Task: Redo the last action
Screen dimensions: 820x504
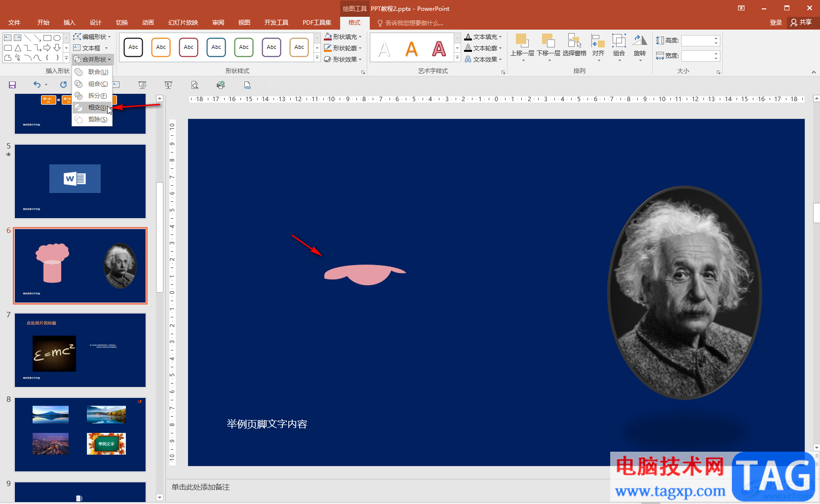Action: pos(63,85)
